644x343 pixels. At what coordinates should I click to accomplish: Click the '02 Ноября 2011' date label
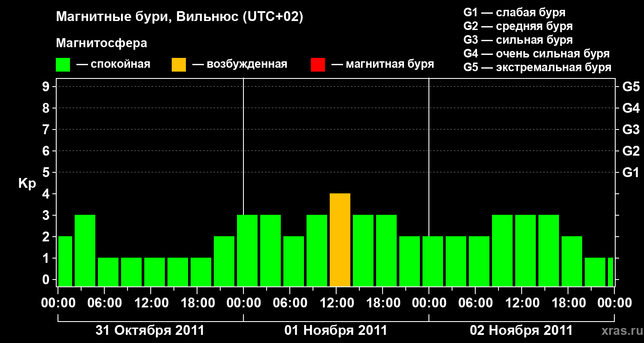522,331
